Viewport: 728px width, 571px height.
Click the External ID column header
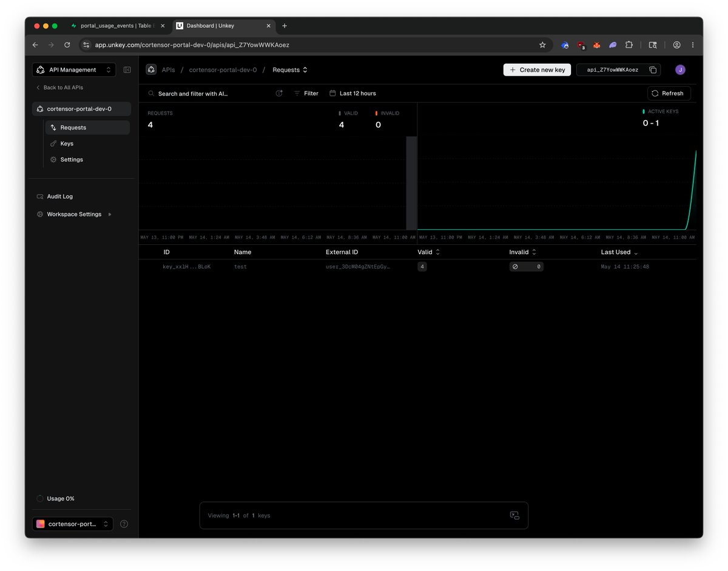342,252
